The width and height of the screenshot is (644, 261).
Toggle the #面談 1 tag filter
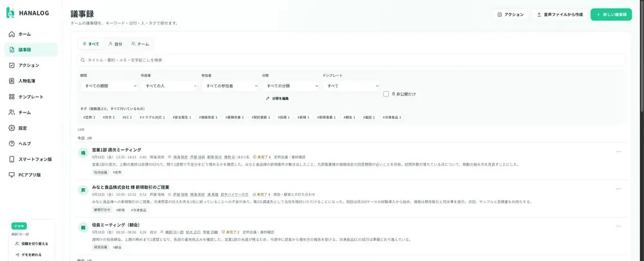[x=369, y=117]
